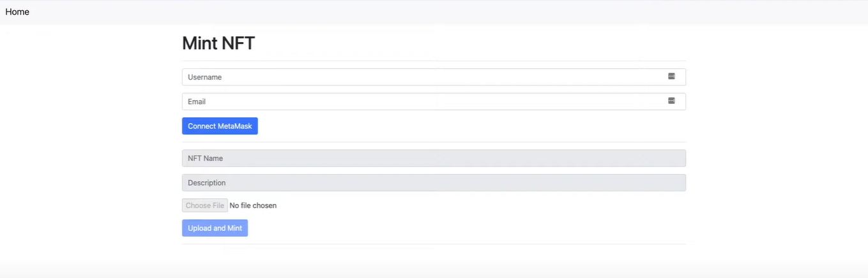Click the disabled NFT Name placeholder text

tap(205, 158)
